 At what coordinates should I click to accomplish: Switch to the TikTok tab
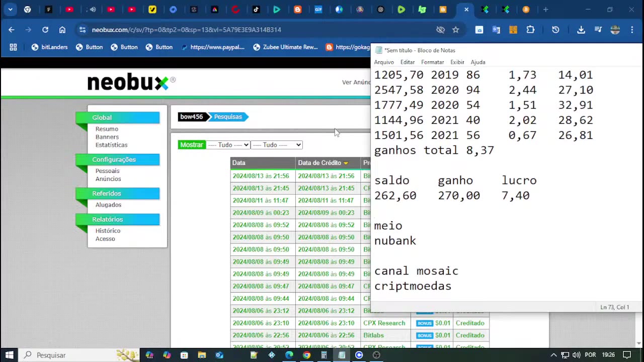(x=256, y=10)
